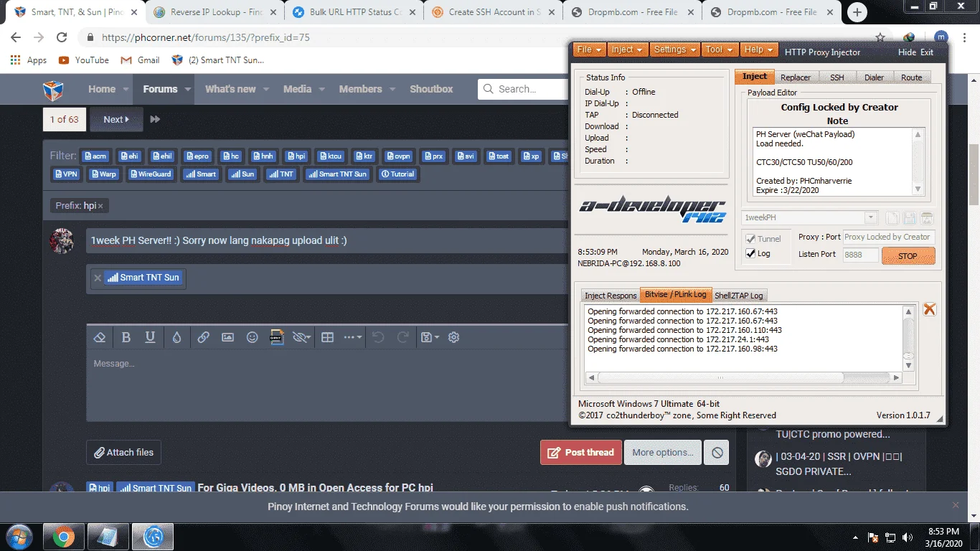
Task: Go back in Chrome browser
Action: tap(16, 37)
